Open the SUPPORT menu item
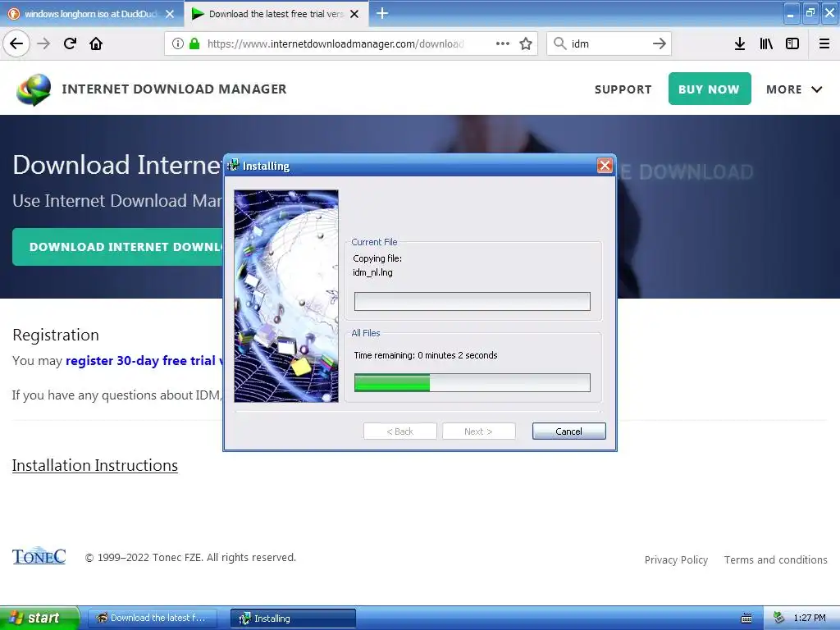840x630 pixels. click(623, 89)
